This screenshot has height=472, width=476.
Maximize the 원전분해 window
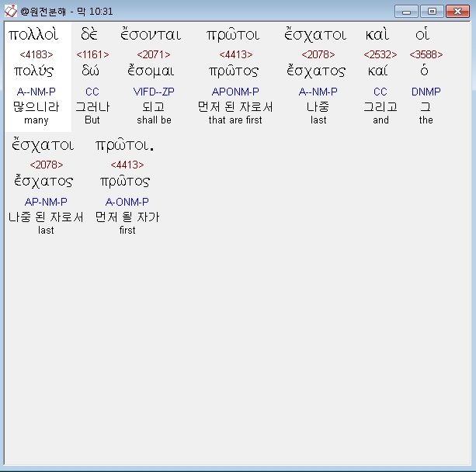coord(432,12)
